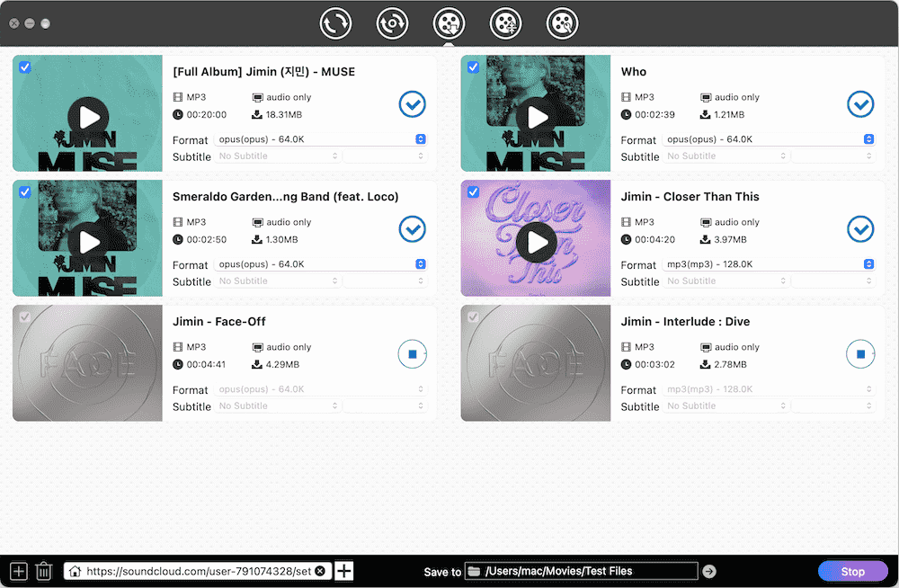Open the film reel with crosshair toolbar tool
This screenshot has width=899, height=588.
click(505, 23)
